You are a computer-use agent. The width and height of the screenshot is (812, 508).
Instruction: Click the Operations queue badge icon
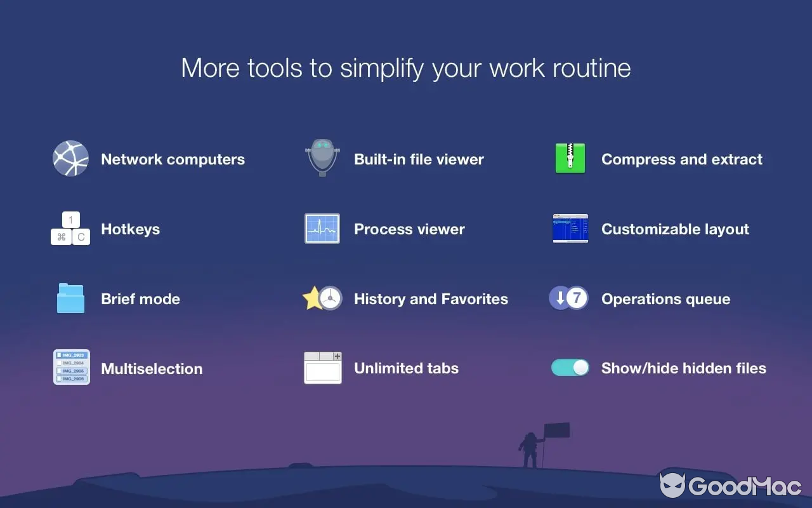point(568,298)
